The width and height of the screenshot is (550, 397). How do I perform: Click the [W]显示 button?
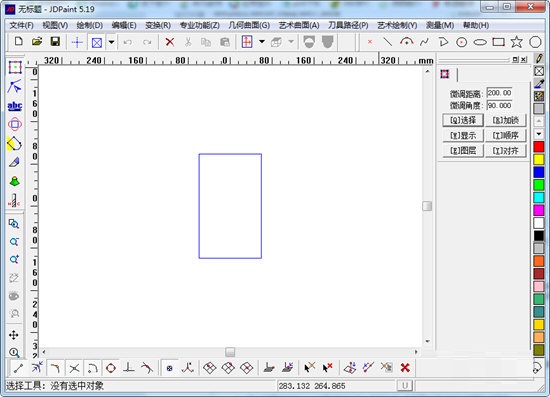(x=463, y=135)
